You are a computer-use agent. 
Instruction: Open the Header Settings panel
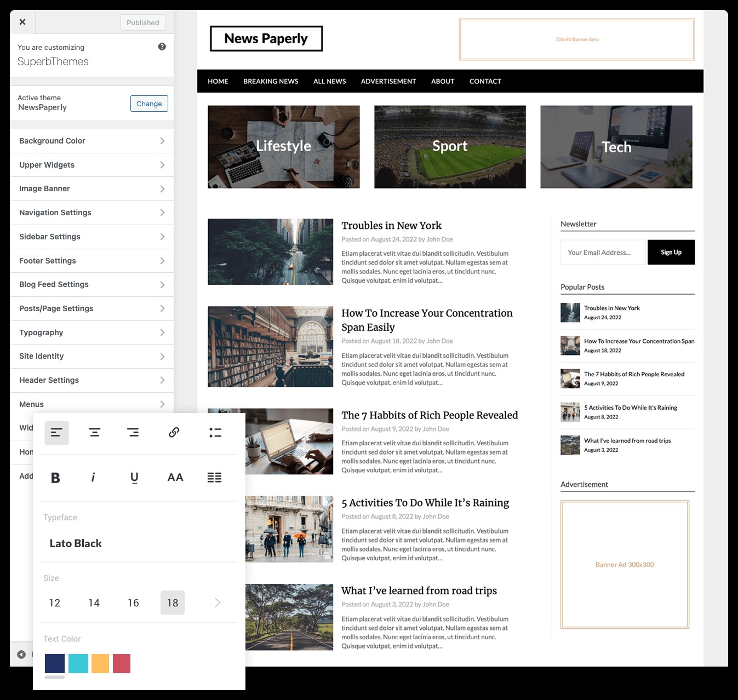[91, 380]
